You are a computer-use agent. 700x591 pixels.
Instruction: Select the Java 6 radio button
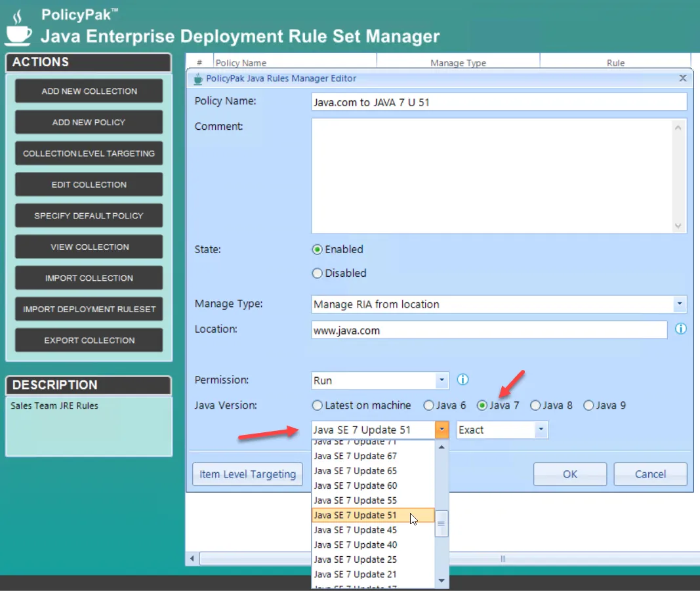pyautogui.click(x=428, y=405)
